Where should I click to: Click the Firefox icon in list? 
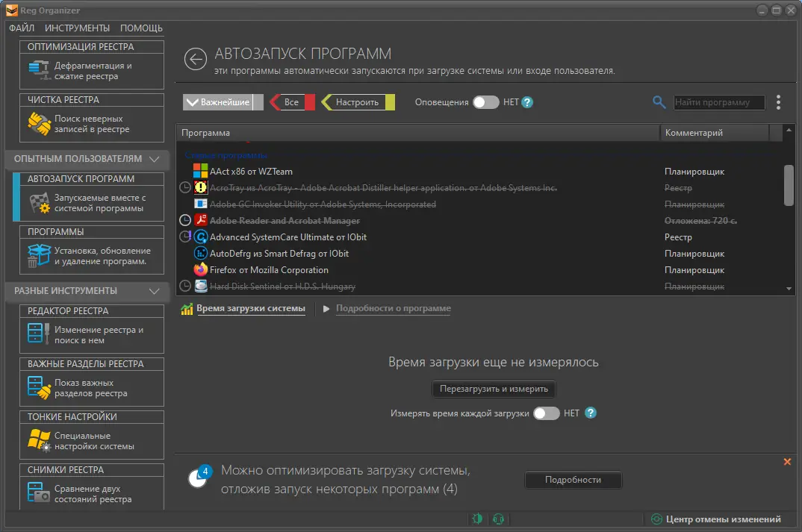coord(200,269)
